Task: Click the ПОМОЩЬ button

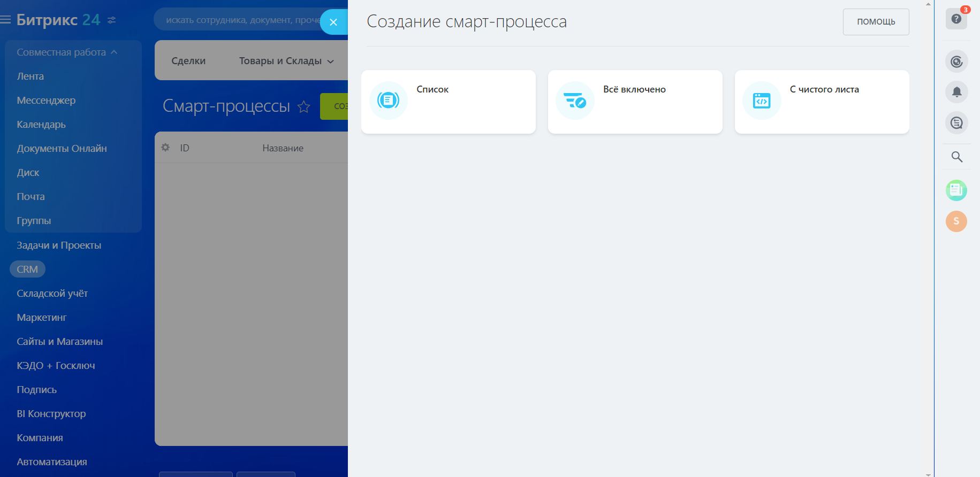Action: click(876, 22)
